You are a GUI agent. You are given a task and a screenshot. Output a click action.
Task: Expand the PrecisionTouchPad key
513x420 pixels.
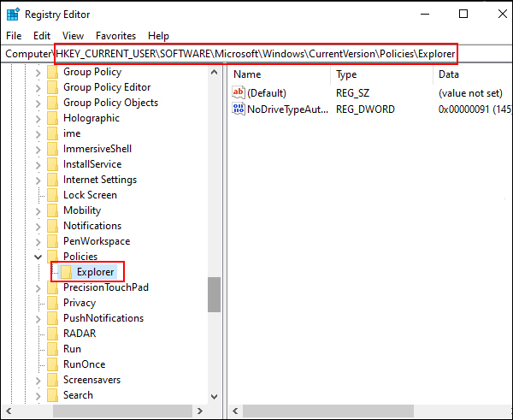[x=38, y=287]
